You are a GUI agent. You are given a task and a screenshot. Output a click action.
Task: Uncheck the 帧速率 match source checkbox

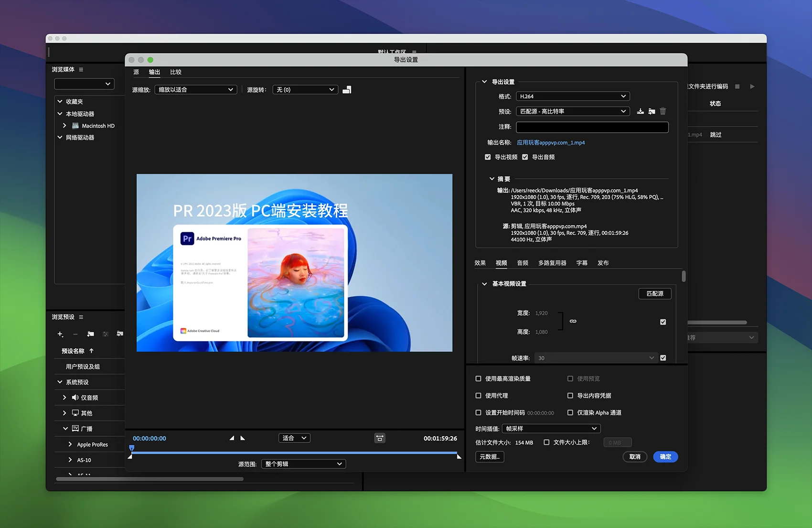663,358
